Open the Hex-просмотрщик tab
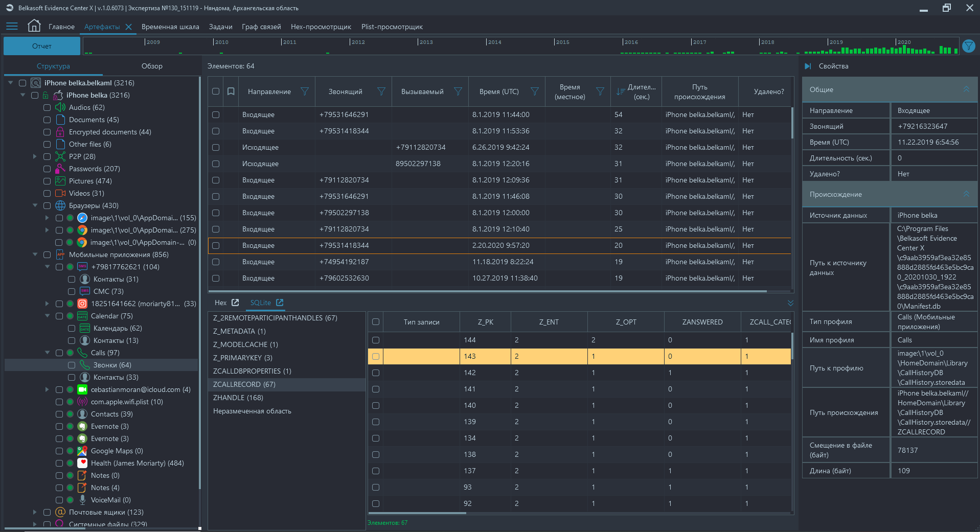 click(x=321, y=27)
